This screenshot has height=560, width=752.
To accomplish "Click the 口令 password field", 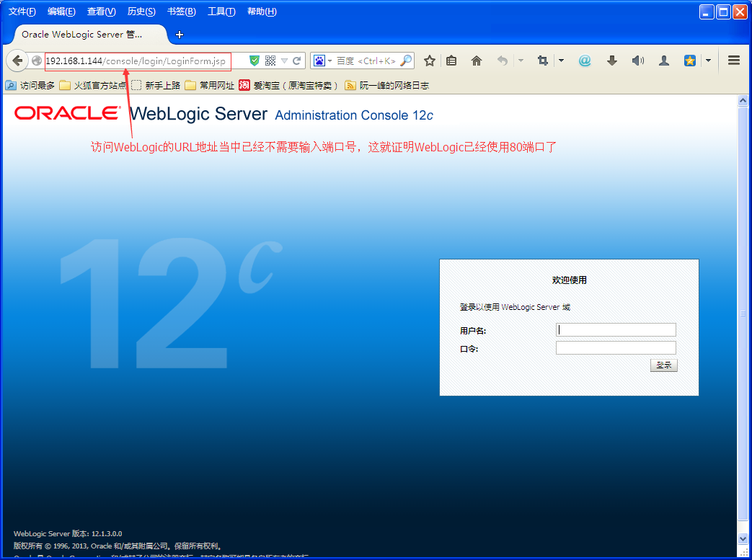I will coord(616,348).
